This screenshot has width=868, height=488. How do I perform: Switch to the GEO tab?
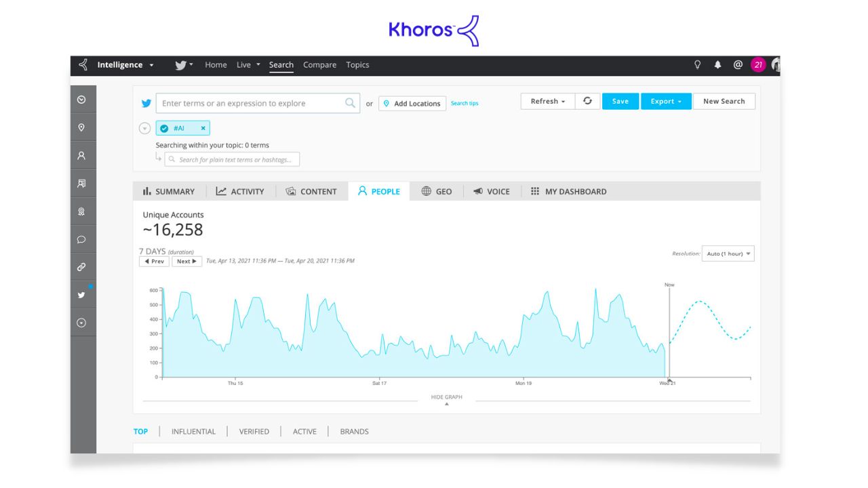[x=437, y=191]
